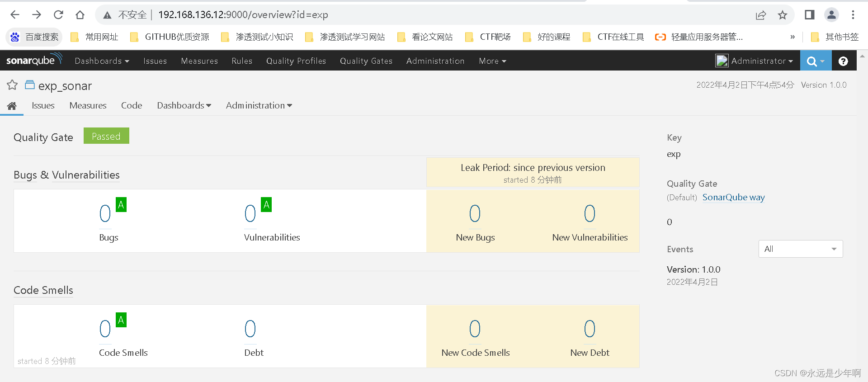The image size is (868, 382).
Task: Open the browser home page icon
Action: [80, 15]
